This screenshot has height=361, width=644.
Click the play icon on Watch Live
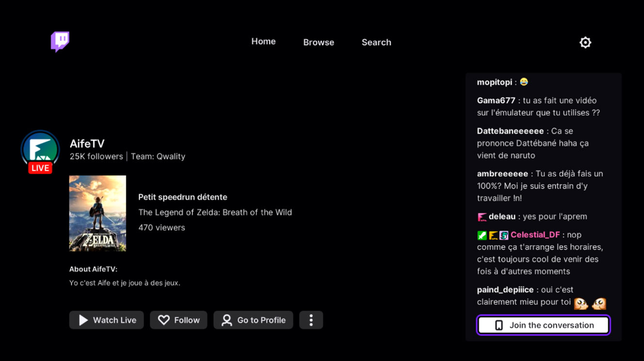pos(83,320)
